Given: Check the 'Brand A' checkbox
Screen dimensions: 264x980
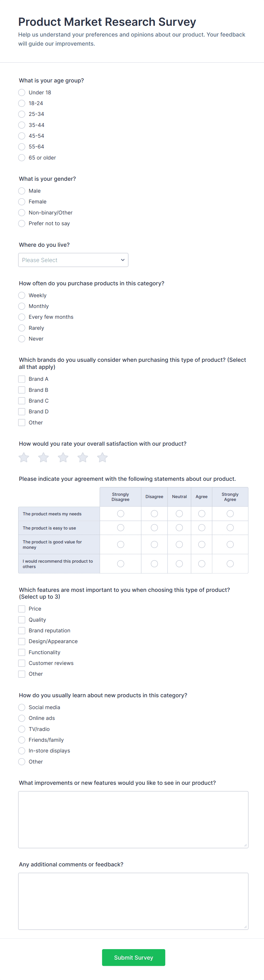Looking at the screenshot, I should point(22,379).
